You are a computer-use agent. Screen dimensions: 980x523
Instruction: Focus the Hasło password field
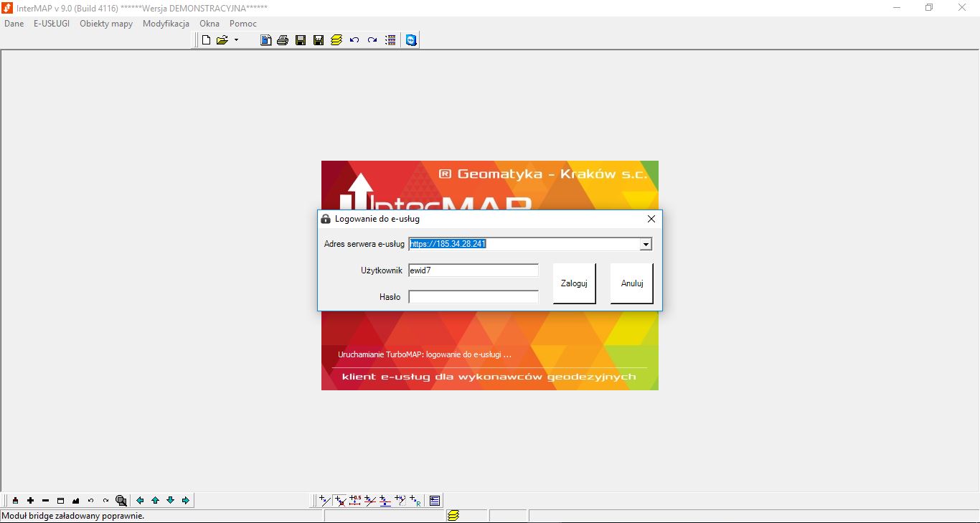click(473, 297)
